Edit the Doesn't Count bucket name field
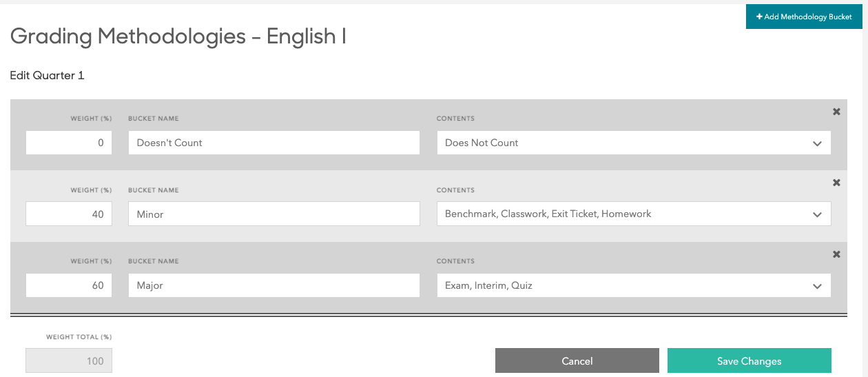This screenshot has width=868, height=377. (x=273, y=143)
